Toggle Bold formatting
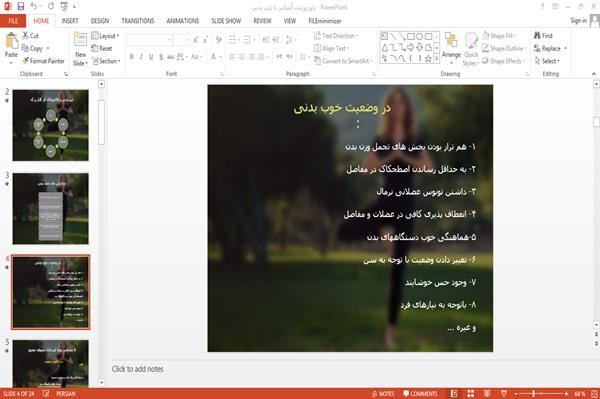 [131, 57]
